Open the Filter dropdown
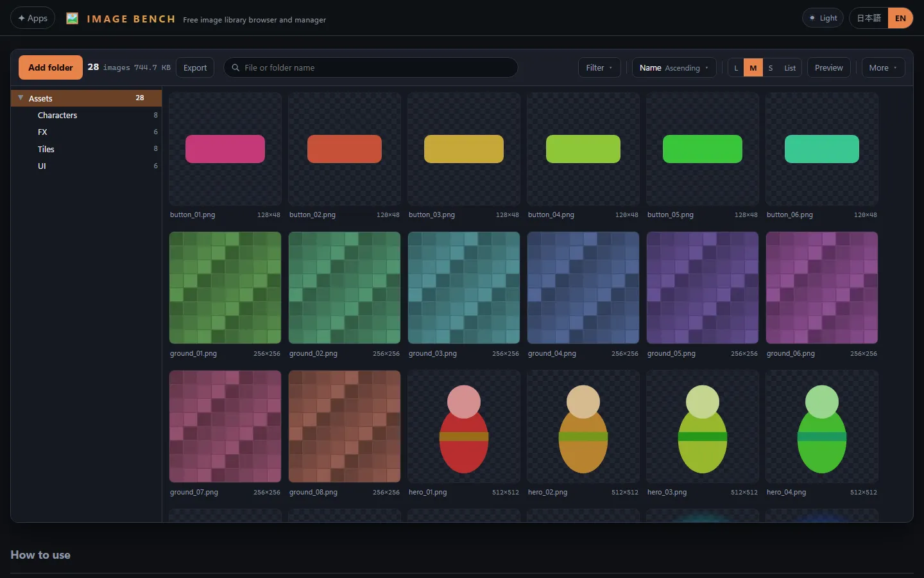Image resolution: width=924 pixels, height=578 pixels. (x=599, y=67)
